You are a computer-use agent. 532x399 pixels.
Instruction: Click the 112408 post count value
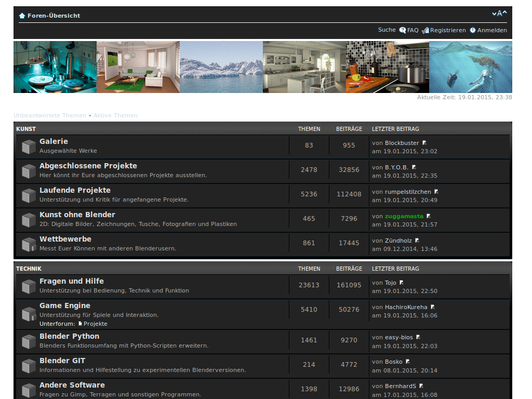click(349, 194)
